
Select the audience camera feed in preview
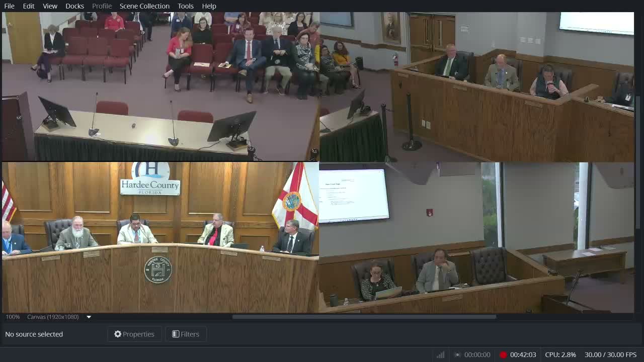coord(160,86)
